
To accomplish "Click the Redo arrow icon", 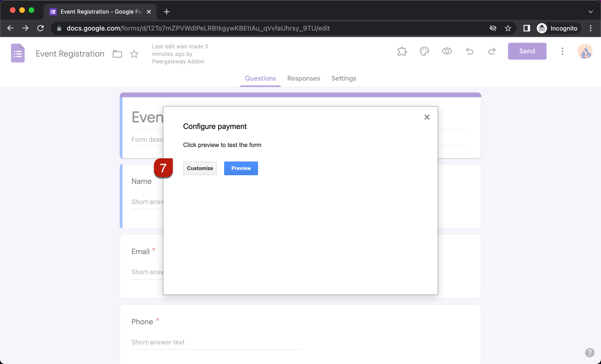I will [492, 51].
